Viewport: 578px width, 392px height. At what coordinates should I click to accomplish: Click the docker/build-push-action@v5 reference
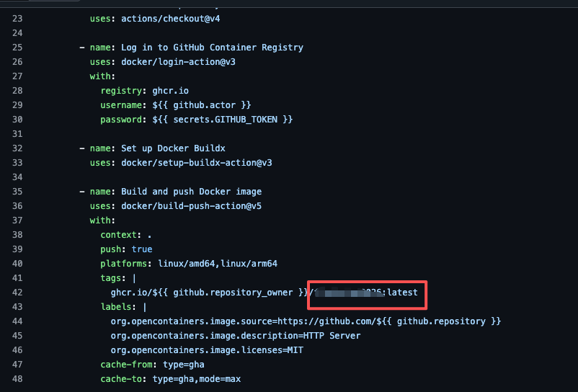[x=191, y=206]
